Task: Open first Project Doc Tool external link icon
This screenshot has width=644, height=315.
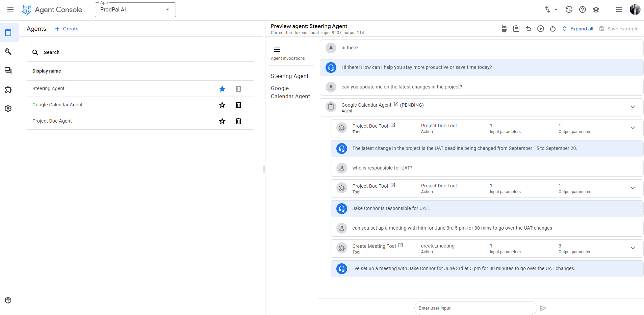Action: click(393, 125)
